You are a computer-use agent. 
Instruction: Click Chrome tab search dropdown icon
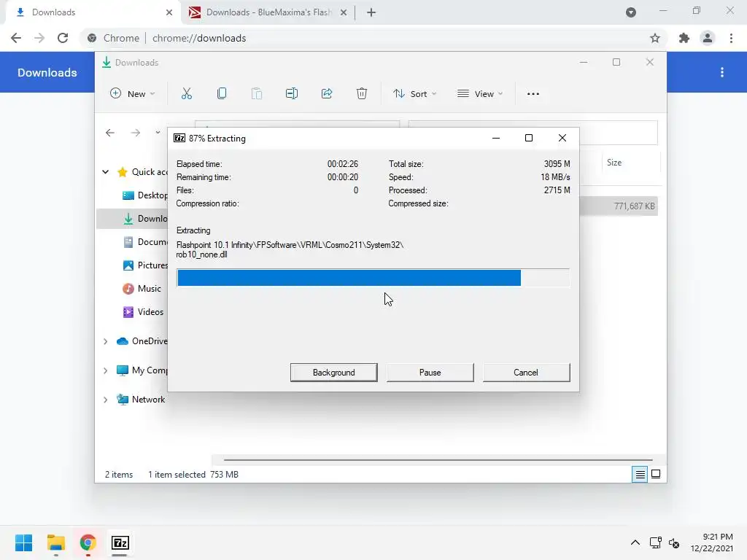coord(631,12)
